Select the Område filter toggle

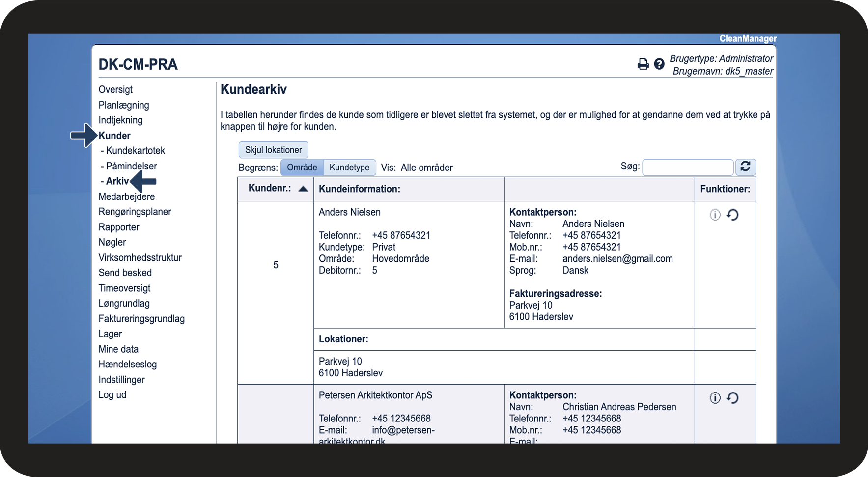[302, 168]
